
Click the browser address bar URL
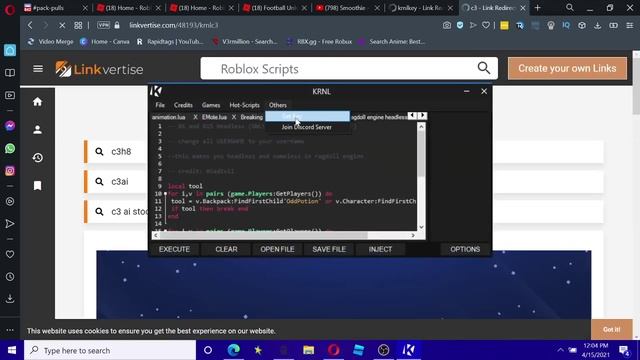pyautogui.click(x=173, y=25)
